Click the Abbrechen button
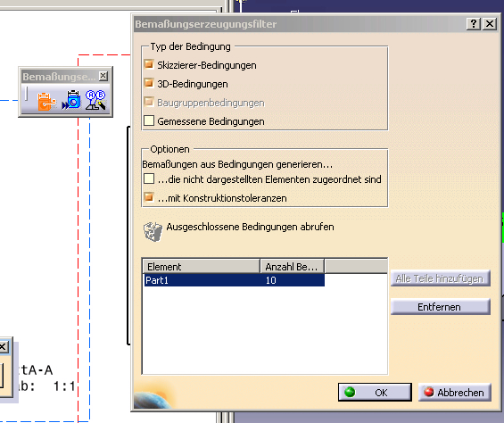Viewport: 504px width, 423px height. coord(455,392)
